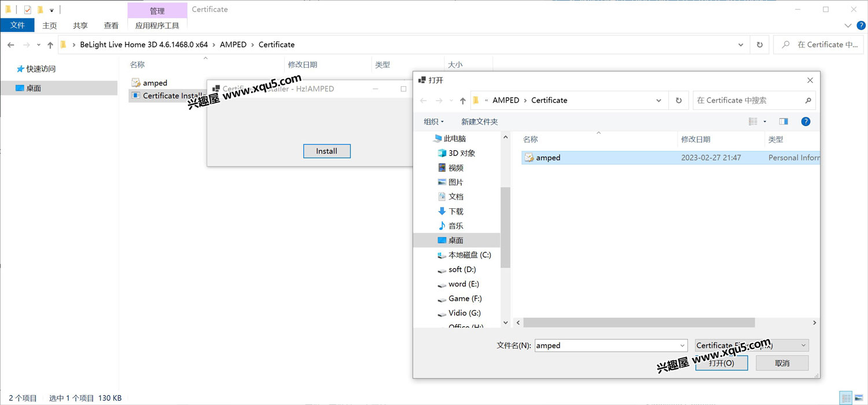This screenshot has height=405, width=868.
Task: Refresh the 打开 dialog file list
Action: point(679,101)
